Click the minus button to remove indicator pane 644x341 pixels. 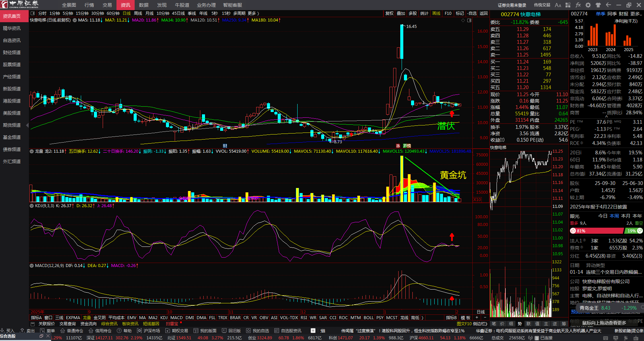coord(485,318)
